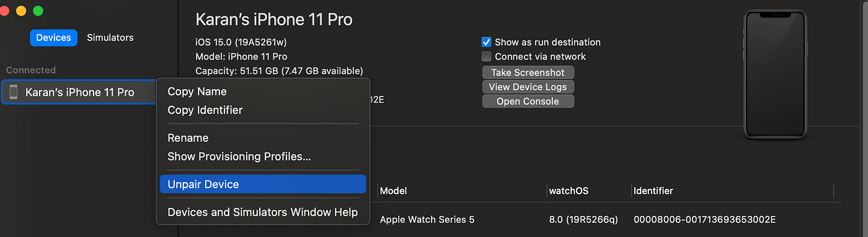Select the Devices tab
This screenshot has height=237, width=868.
pyautogui.click(x=53, y=38)
